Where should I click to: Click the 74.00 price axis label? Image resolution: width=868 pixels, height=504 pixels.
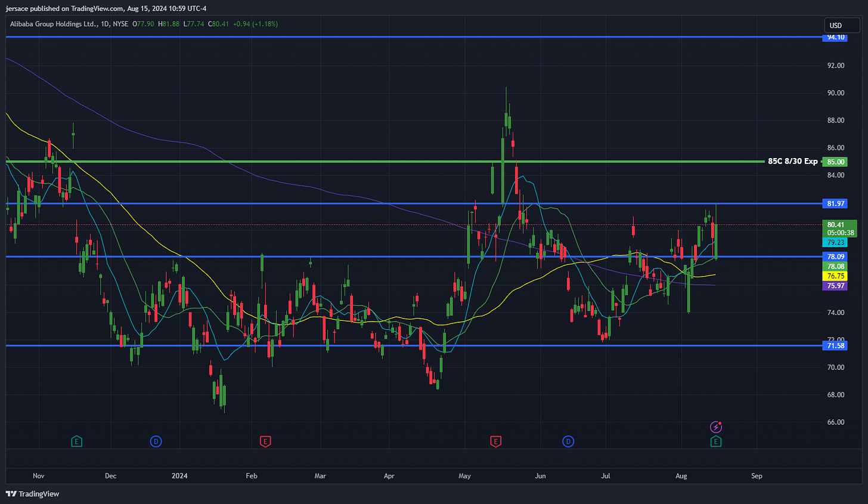tap(836, 313)
